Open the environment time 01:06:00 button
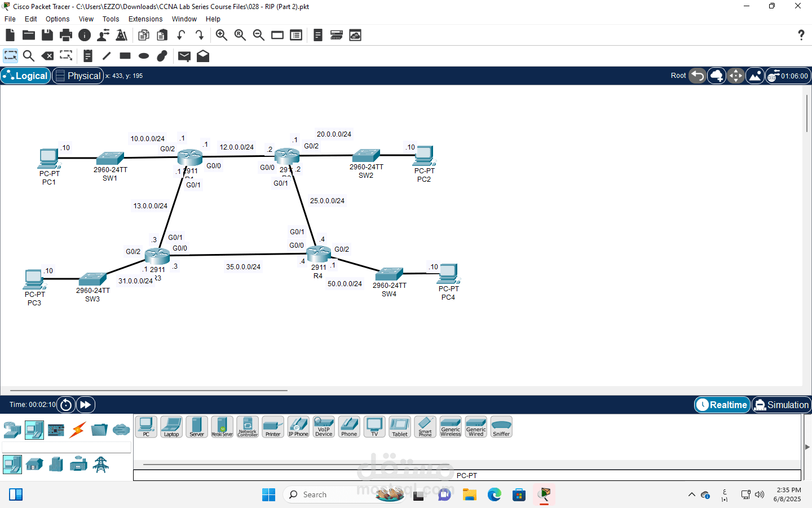This screenshot has width=812, height=508. point(788,76)
